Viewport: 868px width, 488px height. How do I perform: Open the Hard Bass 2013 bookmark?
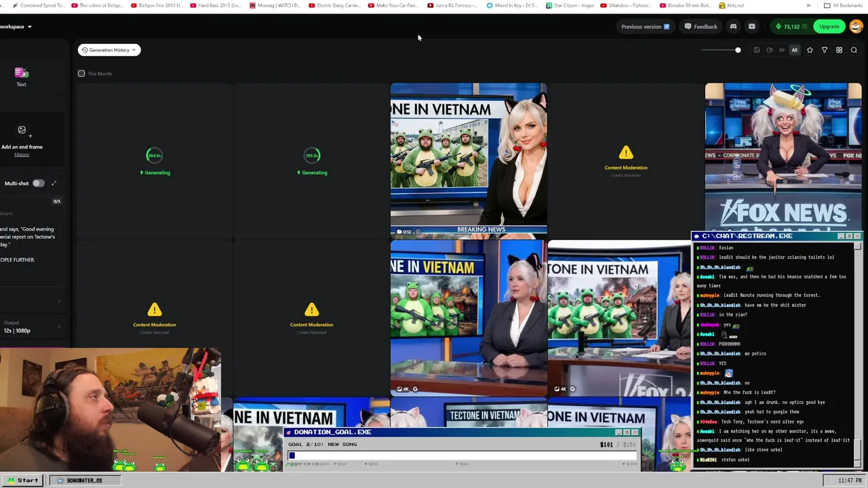click(216, 5)
